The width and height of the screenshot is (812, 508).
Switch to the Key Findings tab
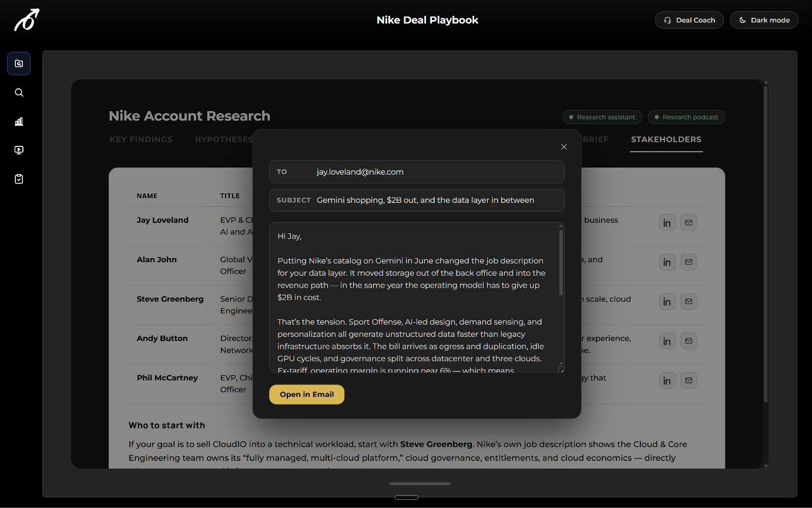[141, 139]
